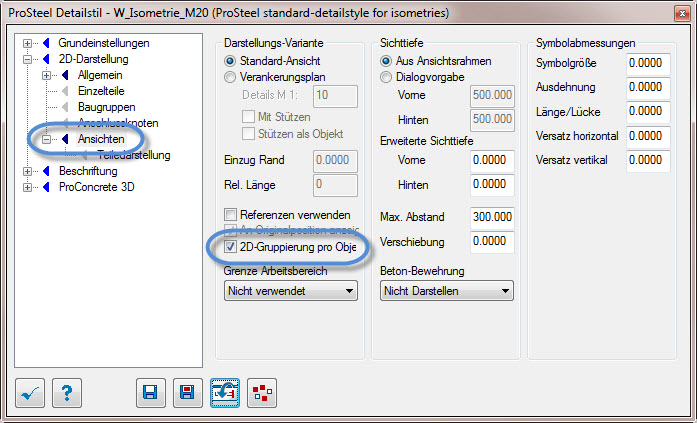
Task: Click the Einzug Rand field
Action: coord(335,161)
